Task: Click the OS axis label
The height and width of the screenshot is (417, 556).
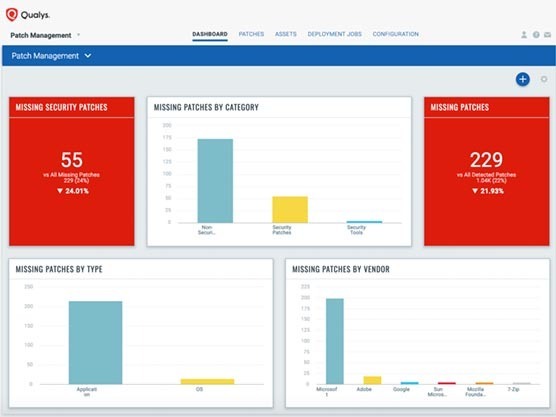Action: point(199,389)
